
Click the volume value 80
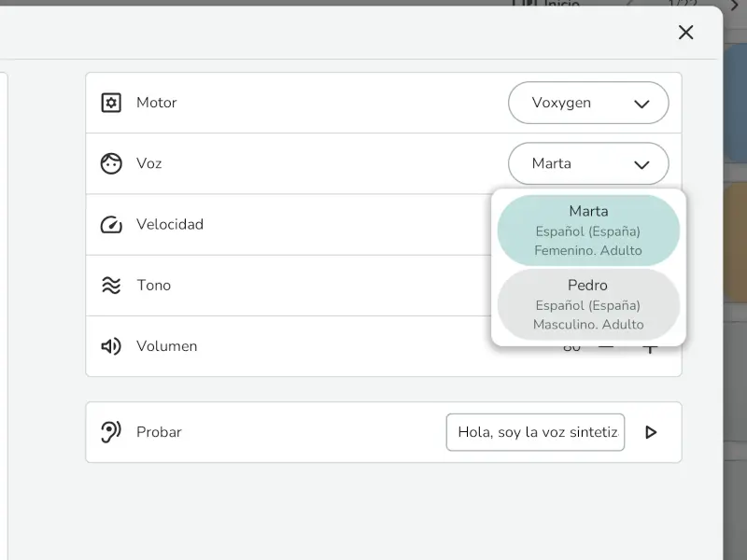coord(571,345)
